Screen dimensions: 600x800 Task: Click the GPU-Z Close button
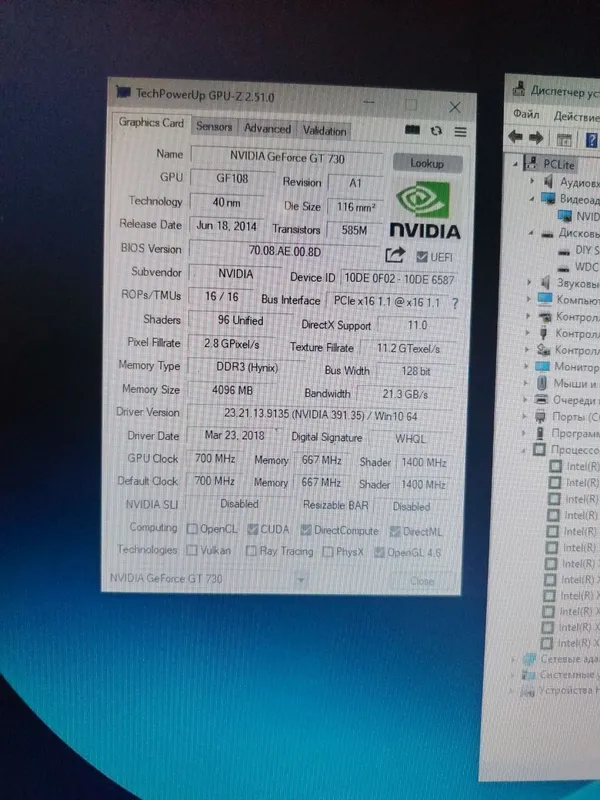(x=422, y=581)
